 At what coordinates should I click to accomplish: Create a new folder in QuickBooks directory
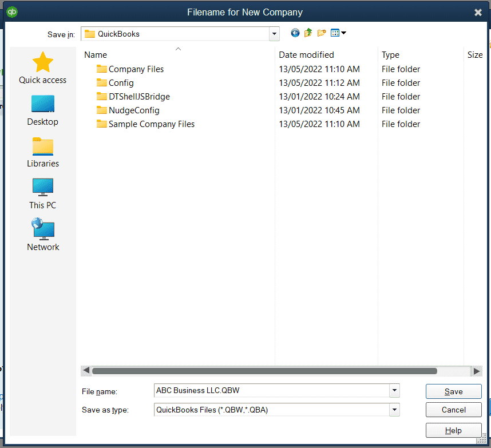point(322,33)
